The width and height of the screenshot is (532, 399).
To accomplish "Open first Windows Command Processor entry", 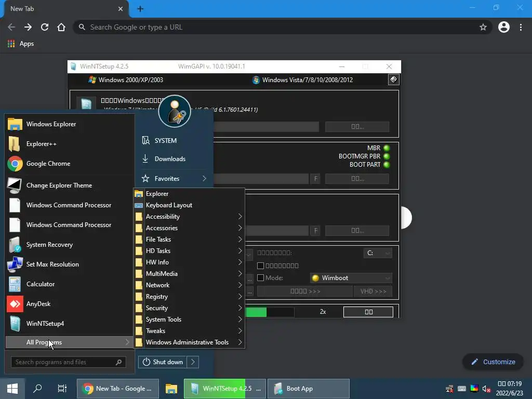I will click(x=70, y=205).
